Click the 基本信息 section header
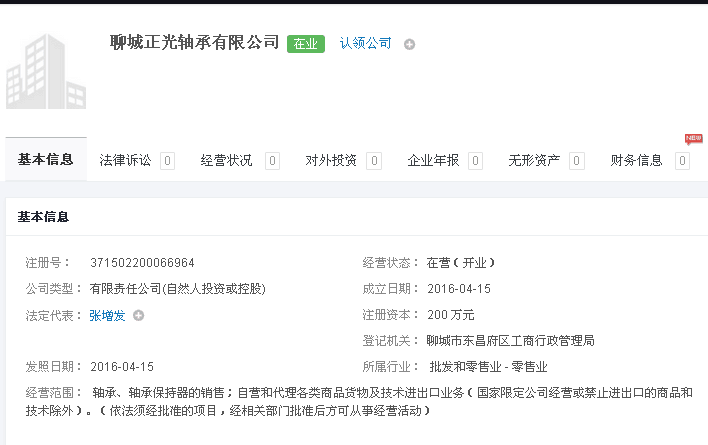The height and width of the screenshot is (445, 708). coord(43,216)
